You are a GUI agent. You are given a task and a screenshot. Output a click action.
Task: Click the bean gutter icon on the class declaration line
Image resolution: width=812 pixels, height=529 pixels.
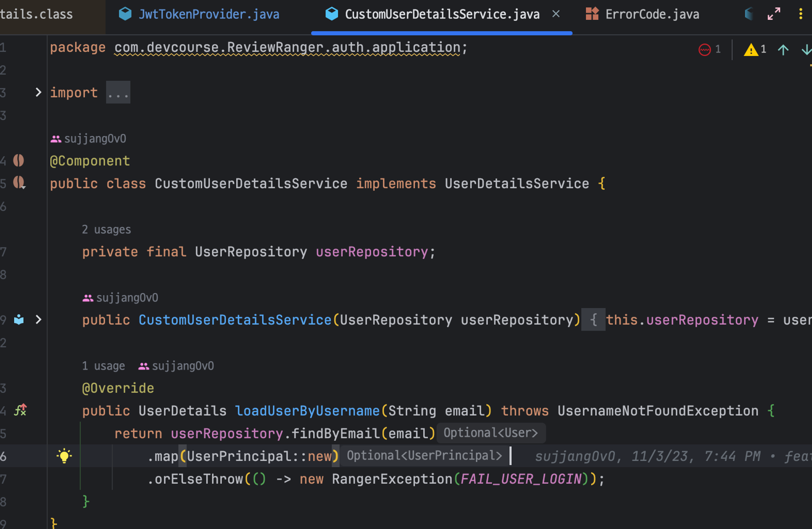(x=19, y=183)
